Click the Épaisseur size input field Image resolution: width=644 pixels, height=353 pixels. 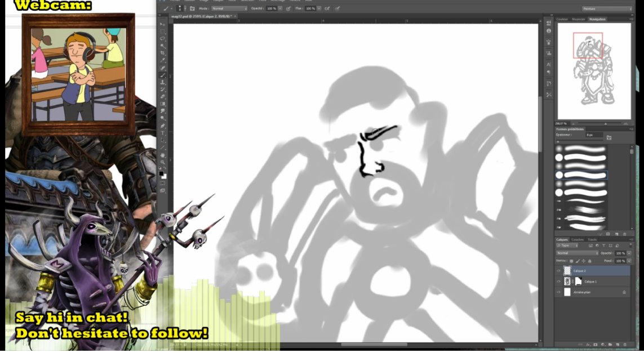point(594,135)
